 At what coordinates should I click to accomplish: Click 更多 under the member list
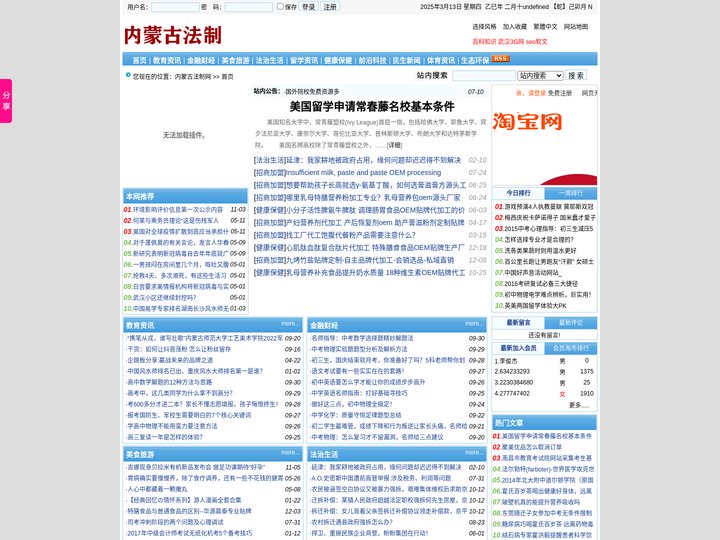578,405
